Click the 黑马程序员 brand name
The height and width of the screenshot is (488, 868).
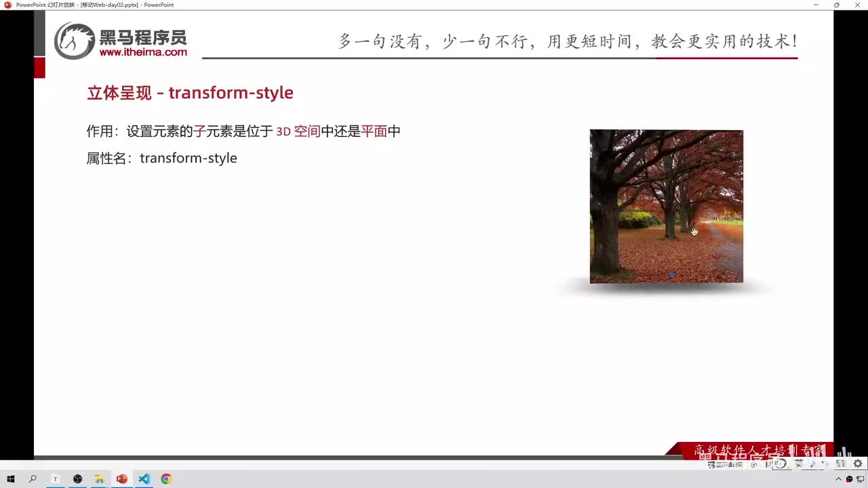pyautogui.click(x=143, y=37)
